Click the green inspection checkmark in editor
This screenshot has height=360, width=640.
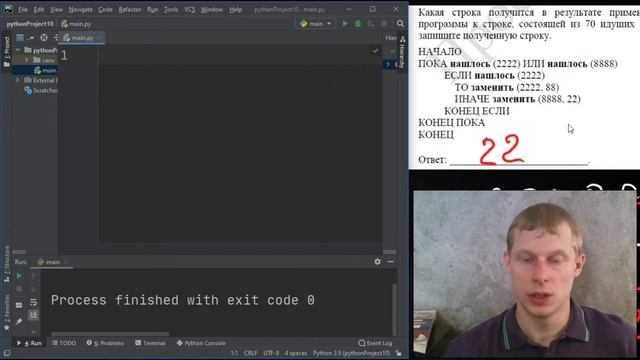click(x=375, y=51)
